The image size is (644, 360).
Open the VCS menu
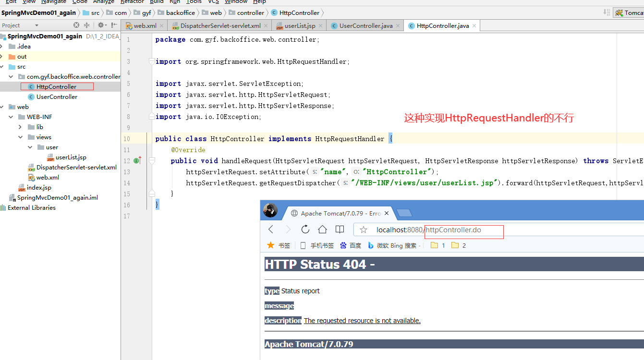click(213, 2)
